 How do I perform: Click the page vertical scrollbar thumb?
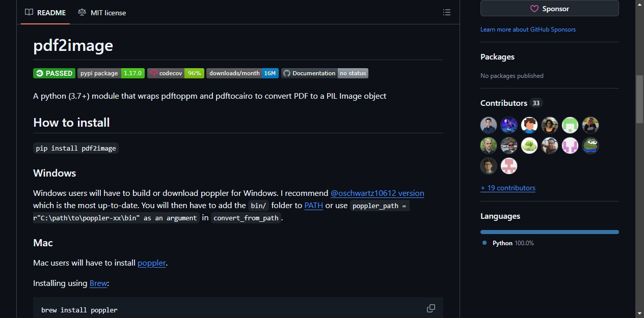(x=639, y=99)
